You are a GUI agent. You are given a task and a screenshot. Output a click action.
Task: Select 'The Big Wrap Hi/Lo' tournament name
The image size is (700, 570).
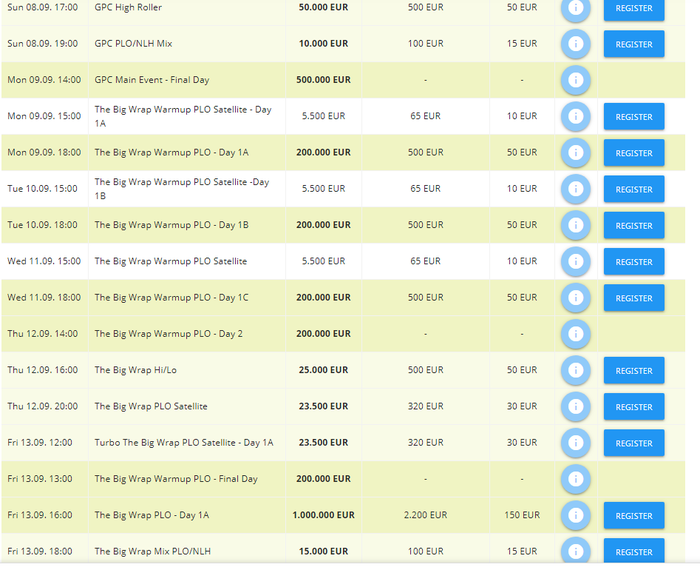[x=135, y=370]
